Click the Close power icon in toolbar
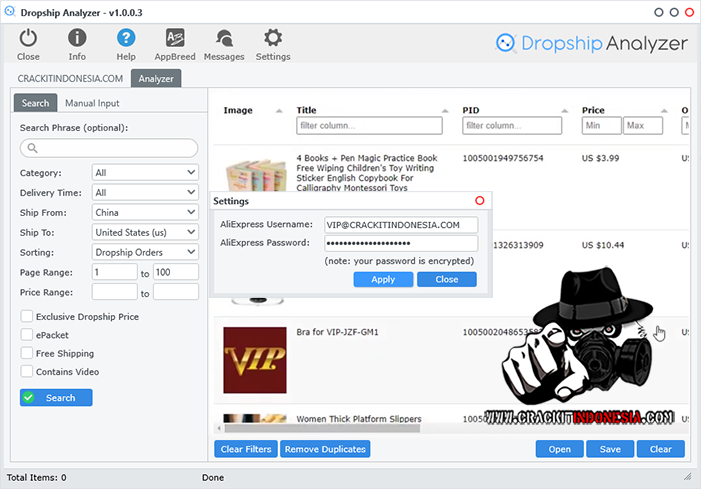Viewport: 701px width, 489px height. pyautogui.click(x=28, y=39)
